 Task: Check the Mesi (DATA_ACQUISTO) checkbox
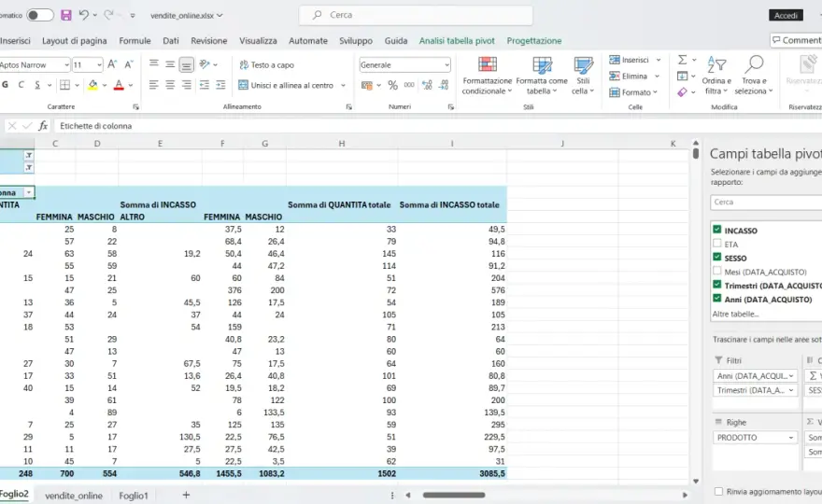click(x=717, y=271)
